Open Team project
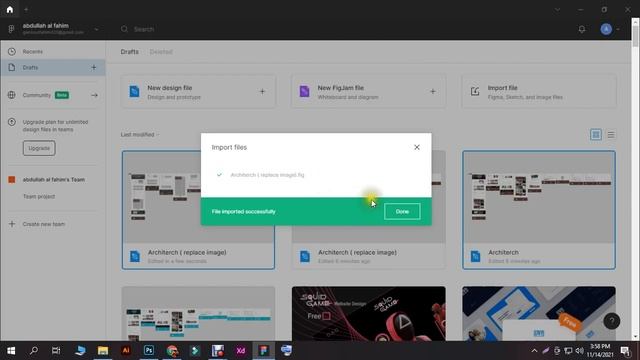640x360 pixels. 39,196
